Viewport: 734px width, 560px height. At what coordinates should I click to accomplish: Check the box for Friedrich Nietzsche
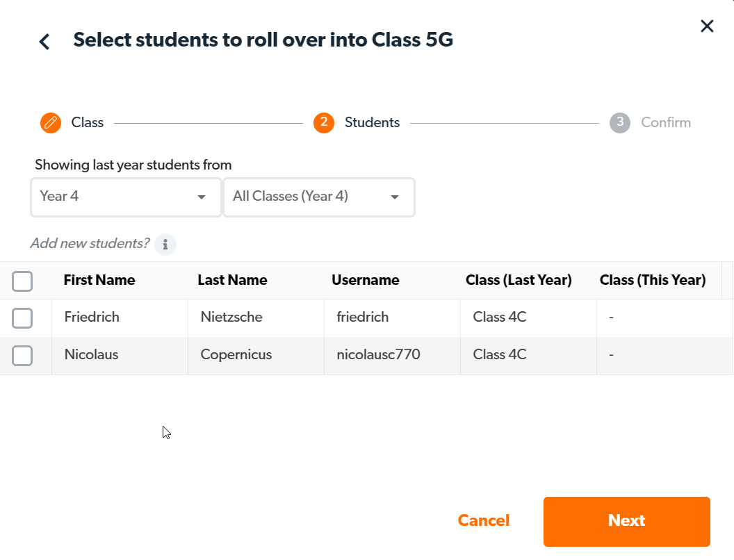[22, 318]
